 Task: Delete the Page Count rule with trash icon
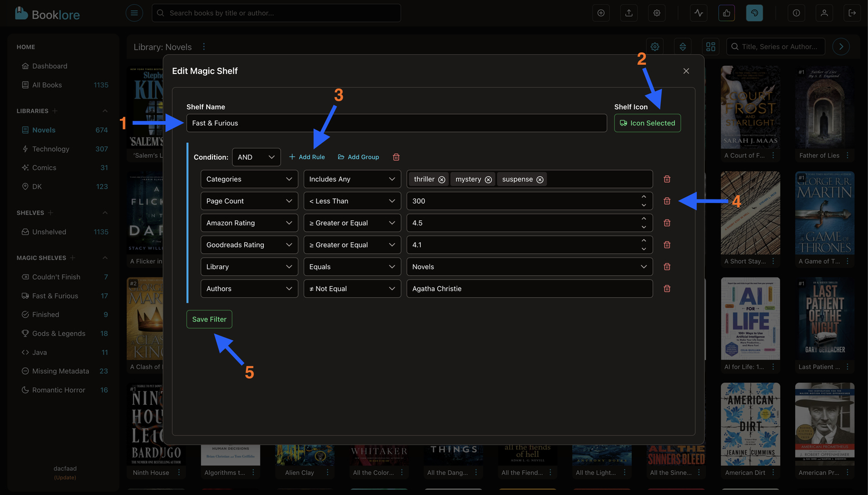(x=667, y=201)
